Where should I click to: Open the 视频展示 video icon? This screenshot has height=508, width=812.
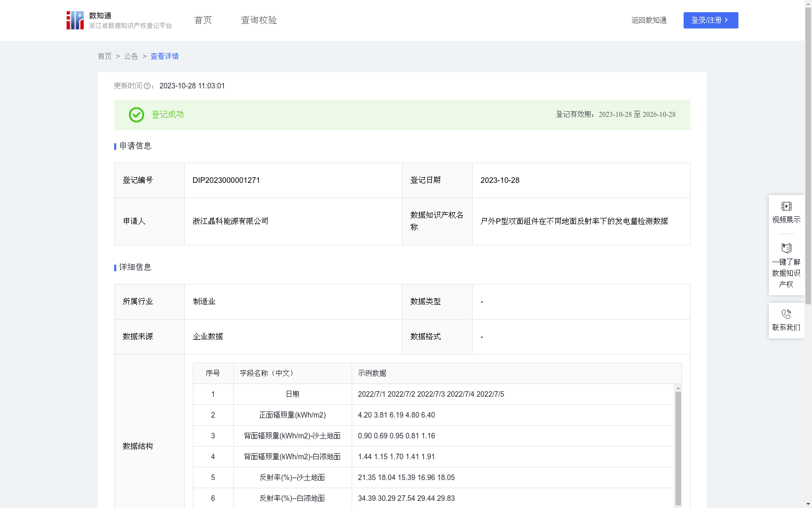pos(786,206)
